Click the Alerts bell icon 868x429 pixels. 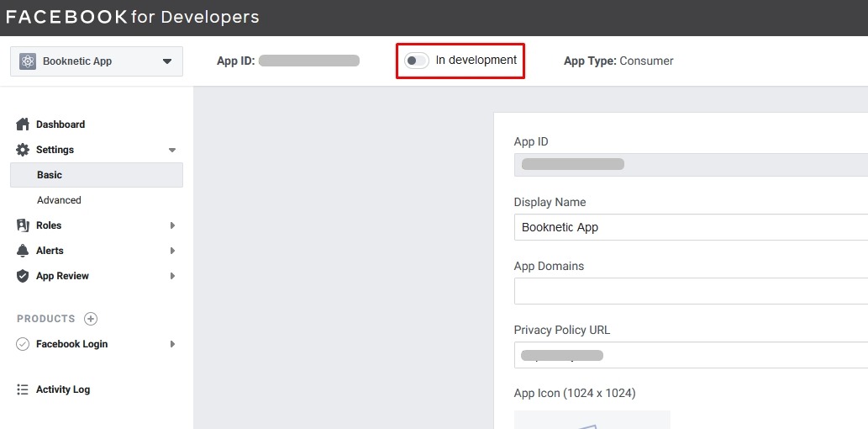[x=23, y=251]
